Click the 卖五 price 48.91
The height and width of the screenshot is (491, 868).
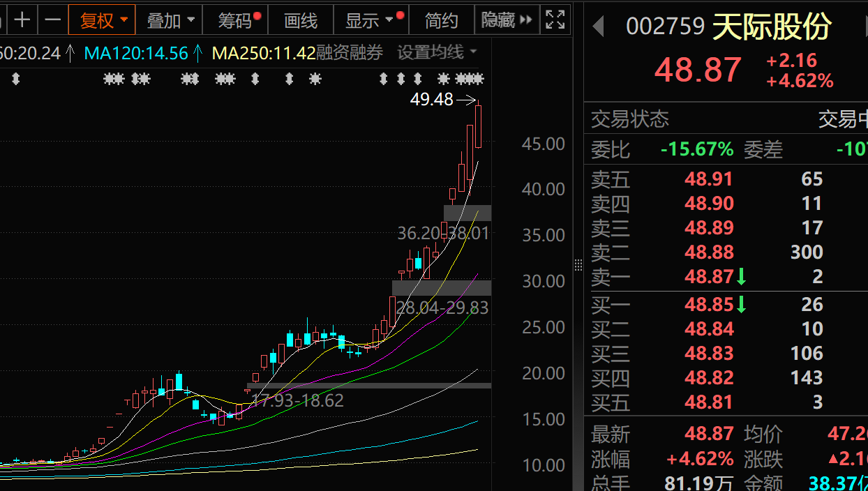(x=709, y=179)
